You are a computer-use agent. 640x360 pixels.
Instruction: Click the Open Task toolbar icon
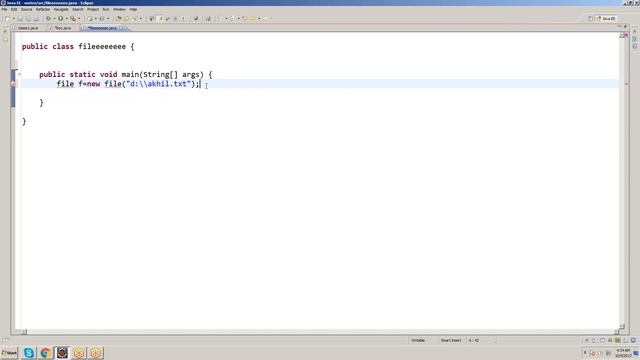(126, 18)
